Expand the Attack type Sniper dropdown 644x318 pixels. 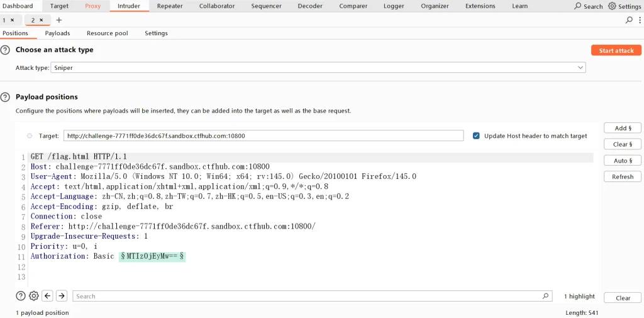580,67
